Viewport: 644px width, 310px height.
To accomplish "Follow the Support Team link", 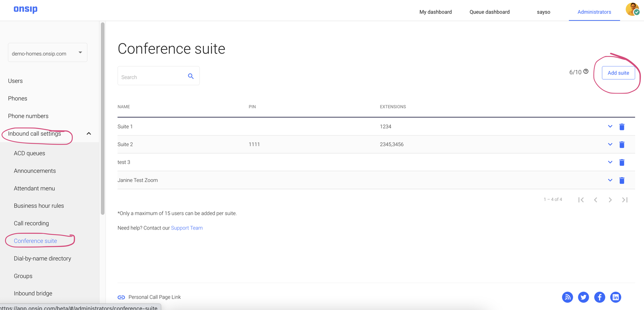I will 187,228.
